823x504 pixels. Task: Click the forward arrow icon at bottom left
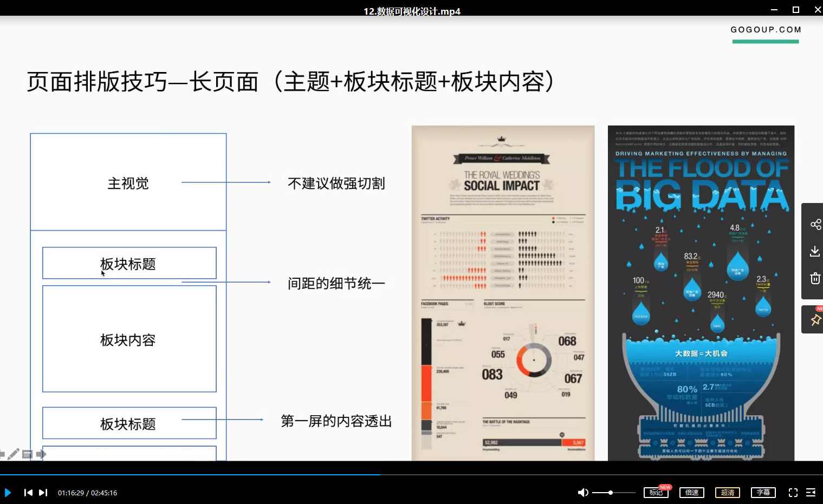[x=41, y=454]
